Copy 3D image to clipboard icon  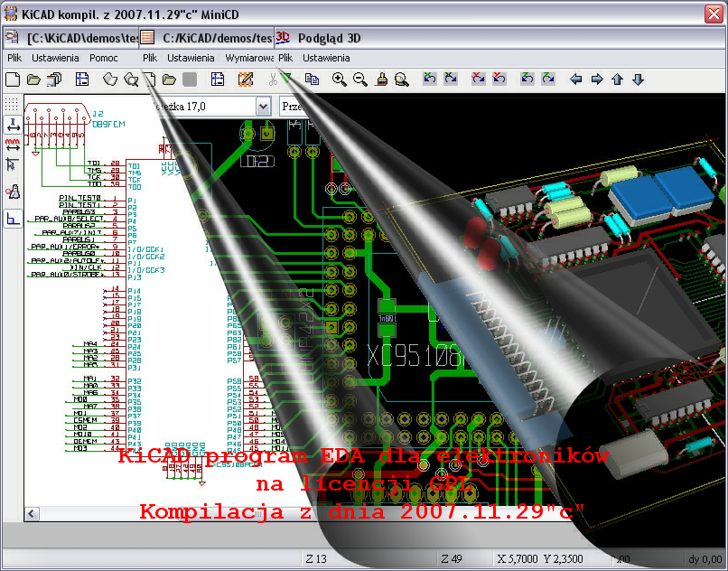point(312,80)
